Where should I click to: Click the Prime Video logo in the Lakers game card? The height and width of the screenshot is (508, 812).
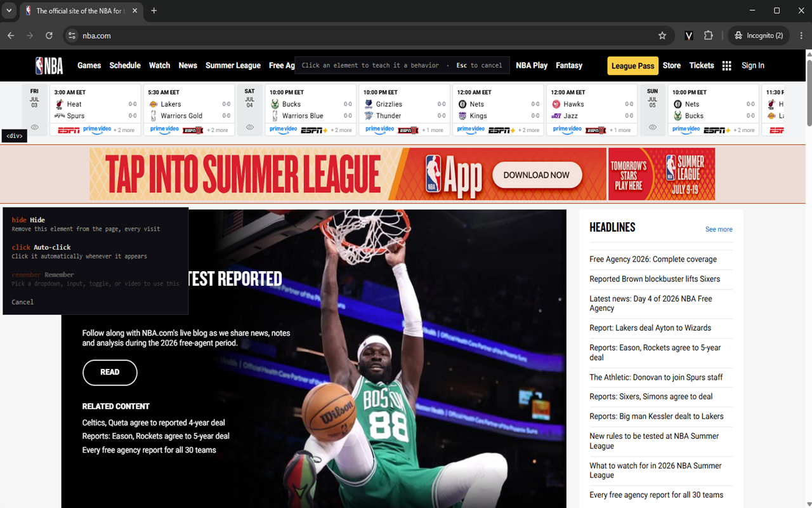click(164, 130)
